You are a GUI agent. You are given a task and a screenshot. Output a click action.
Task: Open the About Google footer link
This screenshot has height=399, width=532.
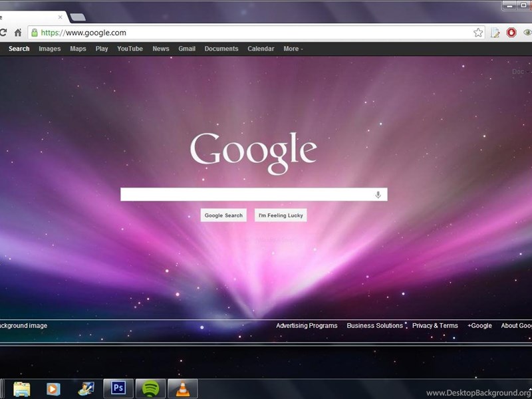[x=517, y=326]
